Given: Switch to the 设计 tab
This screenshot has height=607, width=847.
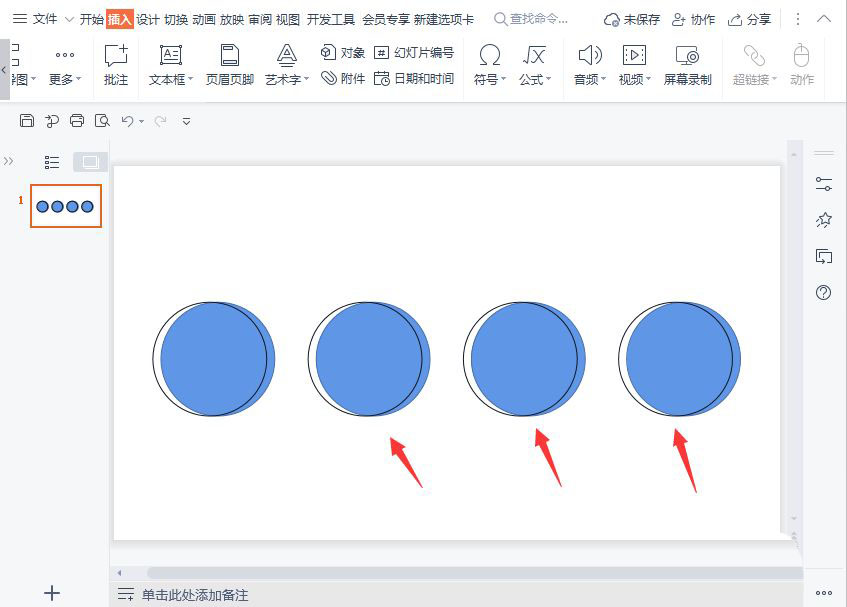Looking at the screenshot, I should coord(147,18).
